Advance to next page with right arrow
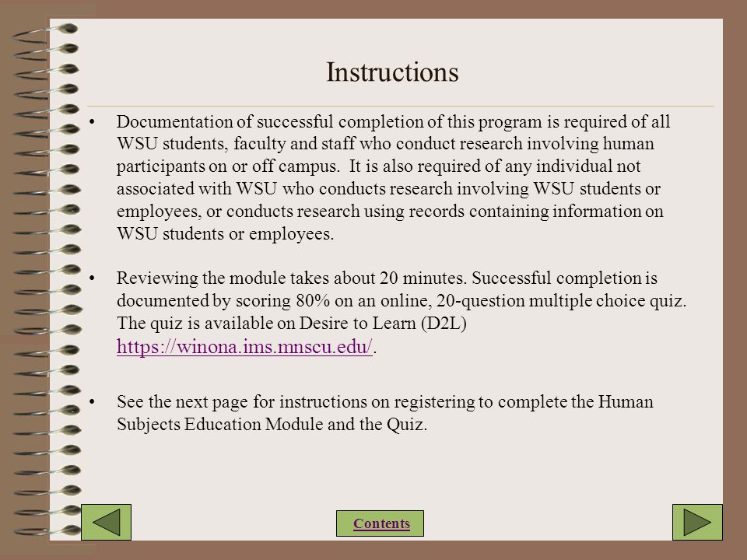747x560 pixels. 697,523
